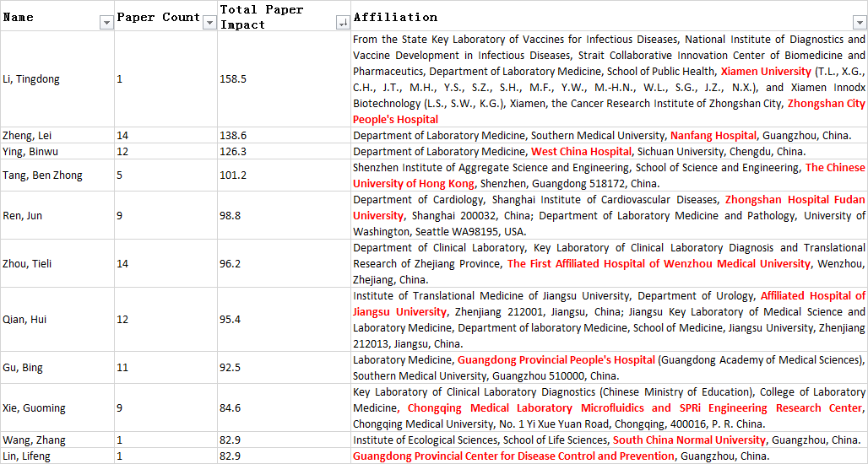Screen dimensions: 868x464
Task: Select impact value 126.3
Action: point(284,152)
